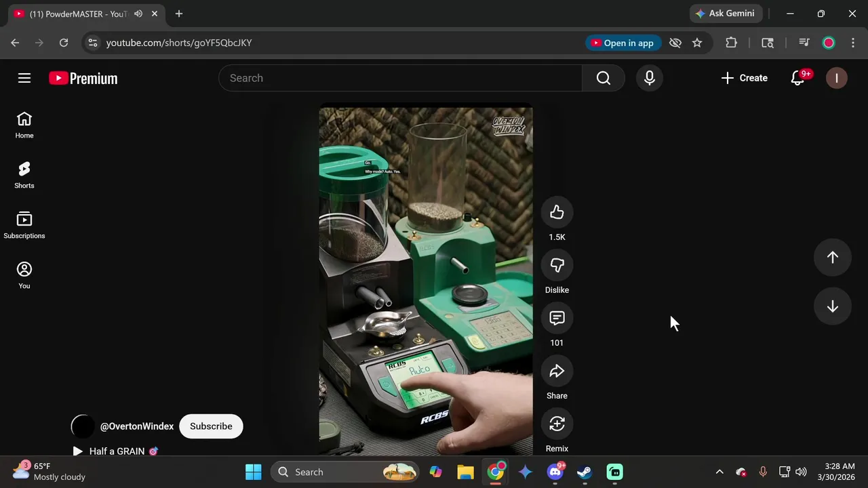Open File Explorer from taskbar
The height and width of the screenshot is (488, 868).
click(x=465, y=472)
